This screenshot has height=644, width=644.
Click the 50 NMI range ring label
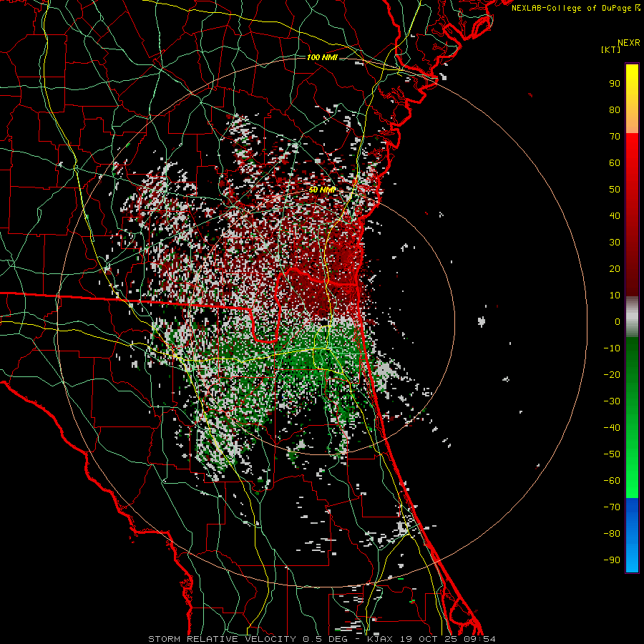[x=323, y=190]
